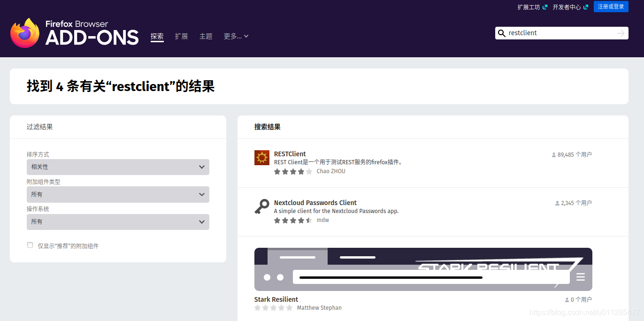
Task: Switch to the 探索 tab
Action: tap(157, 36)
